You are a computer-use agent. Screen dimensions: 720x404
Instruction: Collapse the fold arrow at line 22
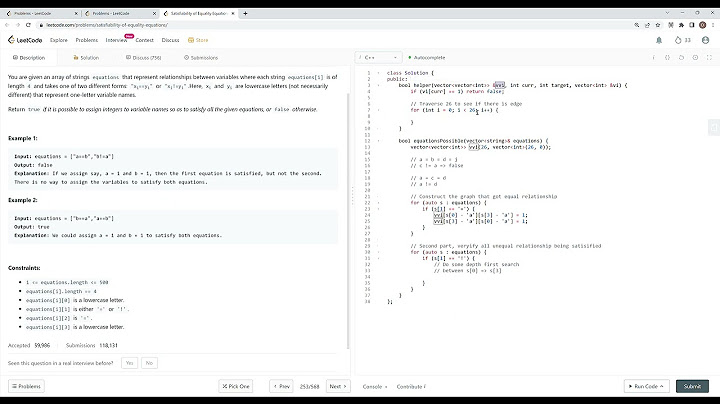[x=378, y=203]
